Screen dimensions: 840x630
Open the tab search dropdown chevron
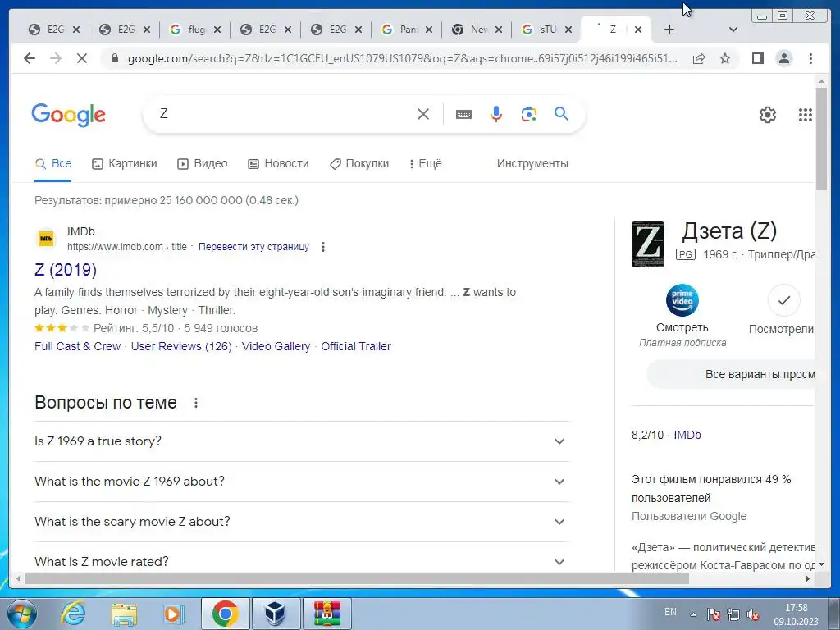(733, 30)
